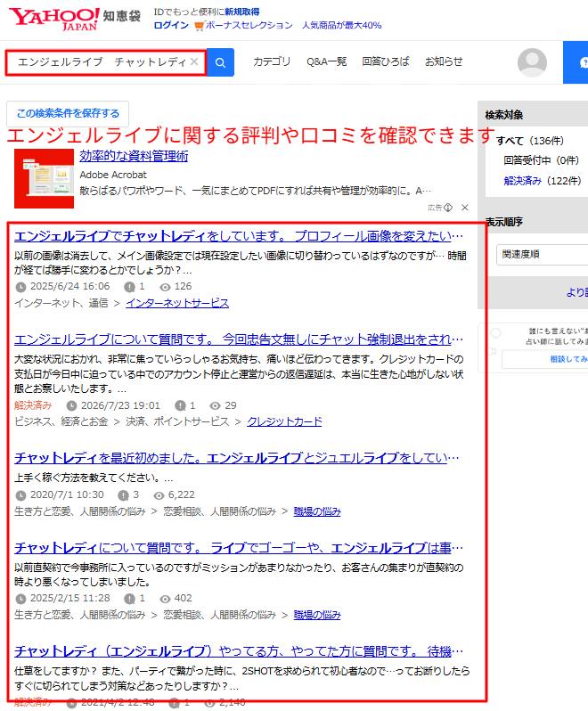Click the Yahoo! JAPAN logo
This screenshot has width=588, height=711.
tap(54, 19)
